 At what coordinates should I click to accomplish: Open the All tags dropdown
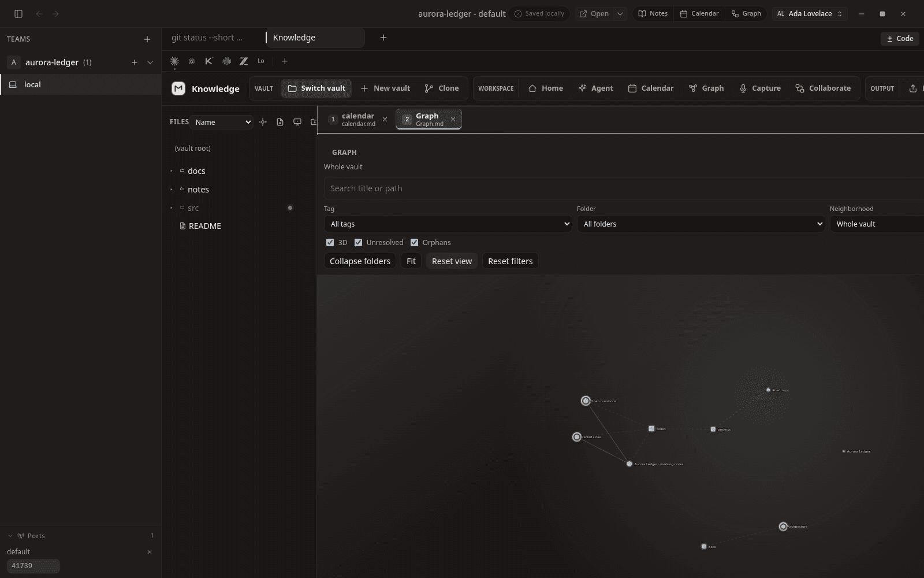click(x=448, y=224)
